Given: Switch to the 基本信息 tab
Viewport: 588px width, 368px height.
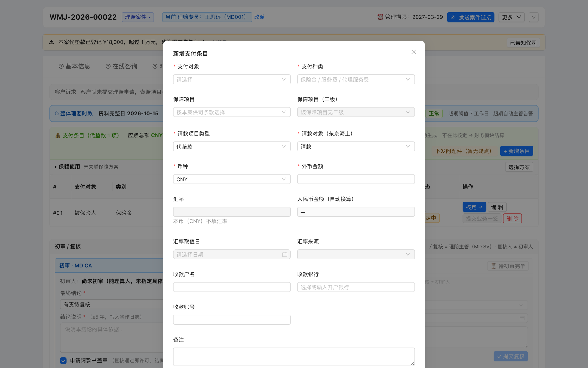Looking at the screenshot, I should (x=75, y=66).
